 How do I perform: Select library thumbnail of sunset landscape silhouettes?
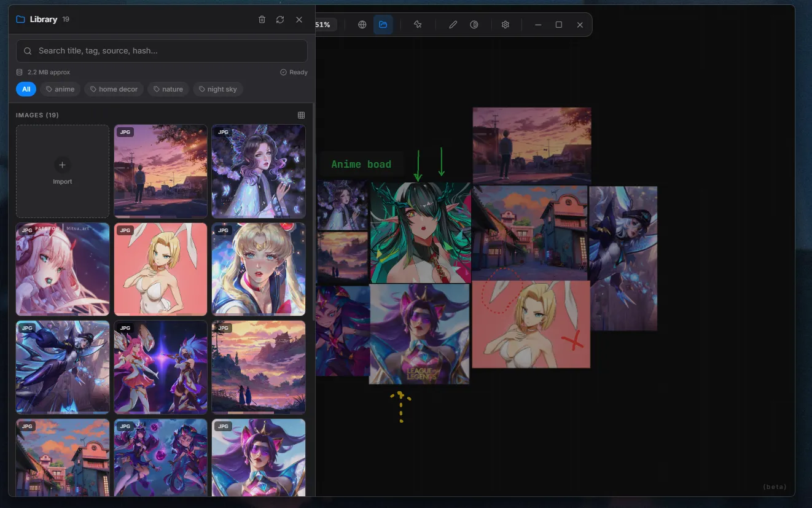[259, 367]
